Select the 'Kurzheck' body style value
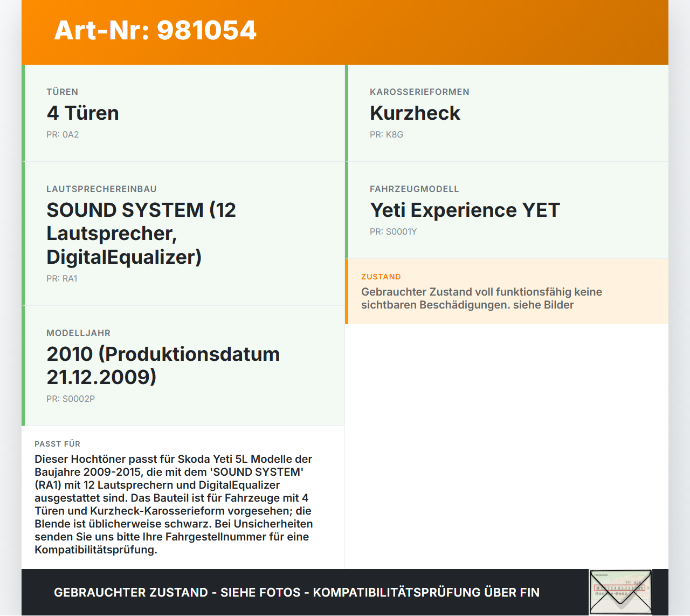690x616 pixels. click(415, 113)
